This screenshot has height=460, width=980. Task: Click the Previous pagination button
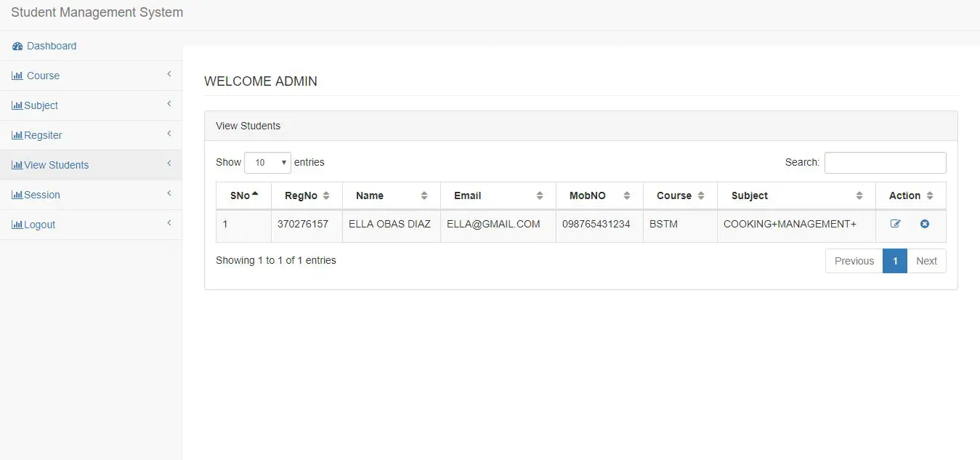coord(854,261)
